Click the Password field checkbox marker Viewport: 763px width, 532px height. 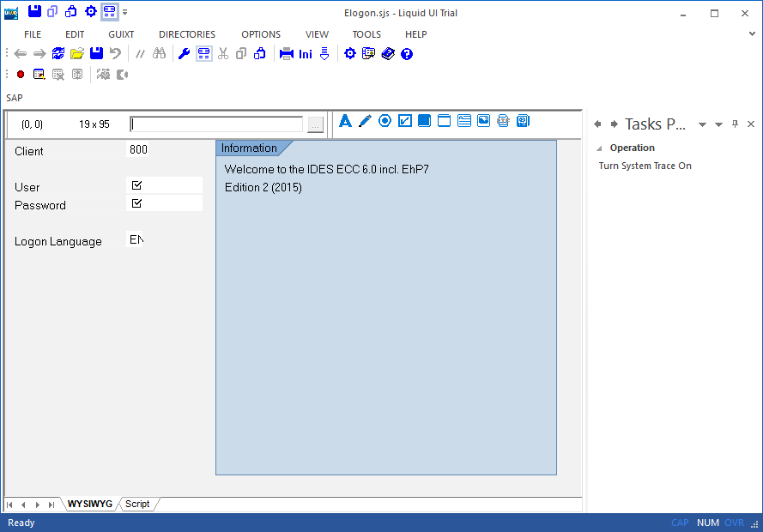pos(136,203)
